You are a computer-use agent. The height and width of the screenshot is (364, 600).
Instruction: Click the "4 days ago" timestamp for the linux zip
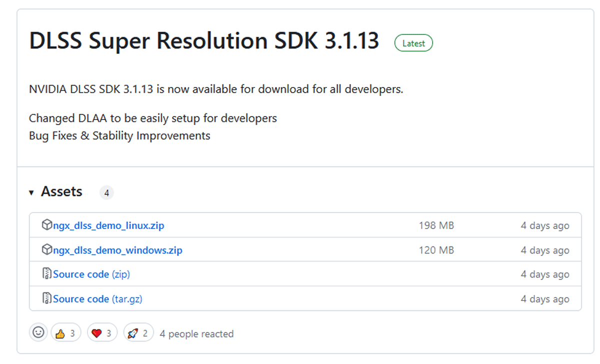(544, 225)
